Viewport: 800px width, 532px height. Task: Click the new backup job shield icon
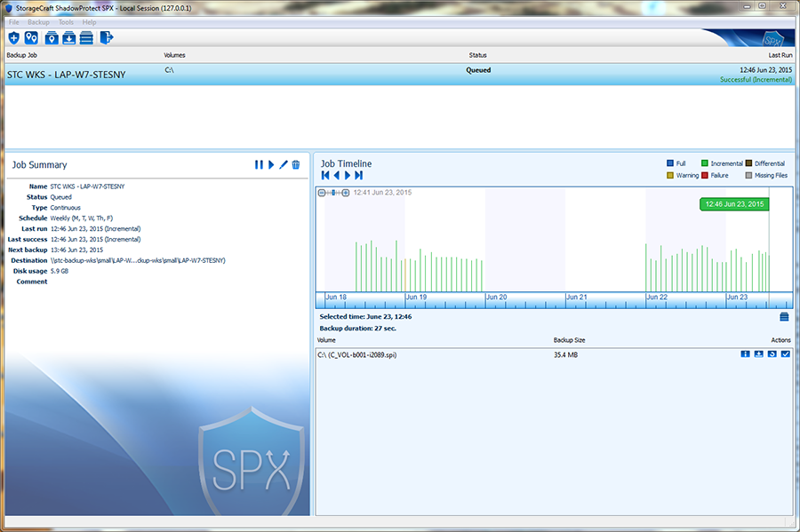[x=13, y=37]
